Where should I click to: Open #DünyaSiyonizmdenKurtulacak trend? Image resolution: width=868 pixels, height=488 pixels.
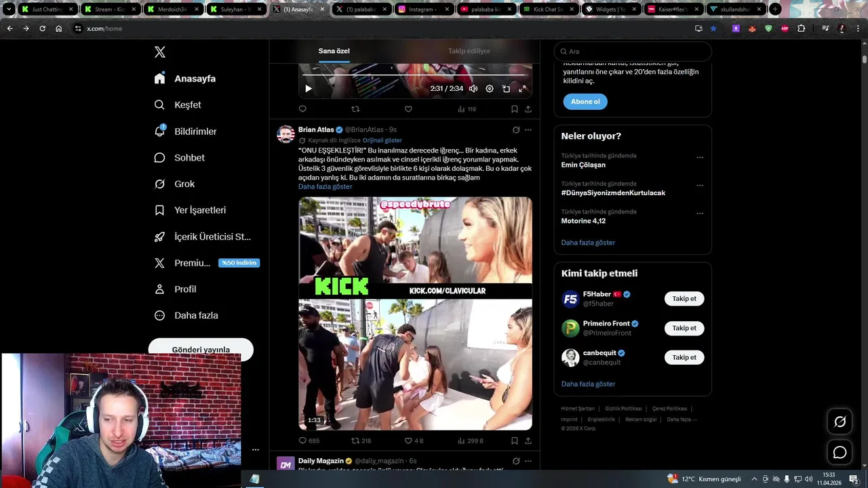(613, 192)
